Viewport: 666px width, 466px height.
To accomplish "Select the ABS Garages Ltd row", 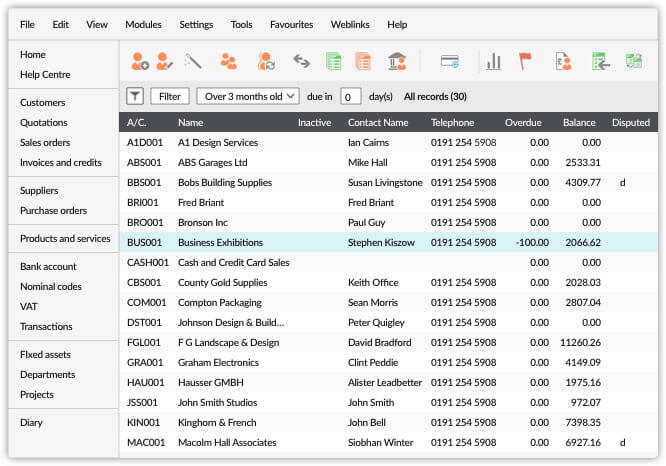I will [389, 162].
